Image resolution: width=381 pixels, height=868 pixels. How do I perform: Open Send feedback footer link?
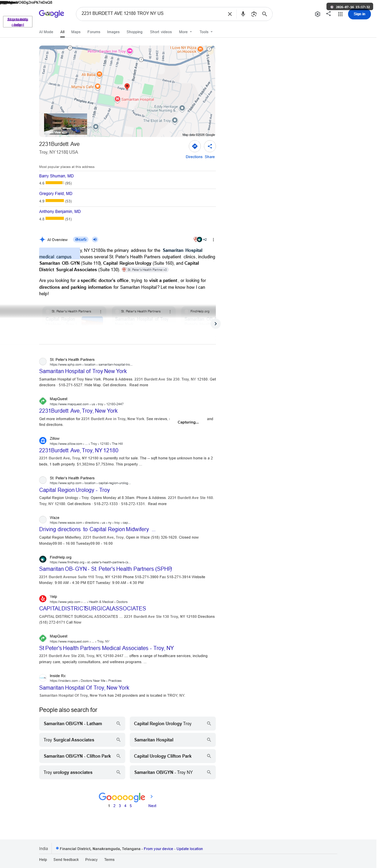click(x=66, y=860)
